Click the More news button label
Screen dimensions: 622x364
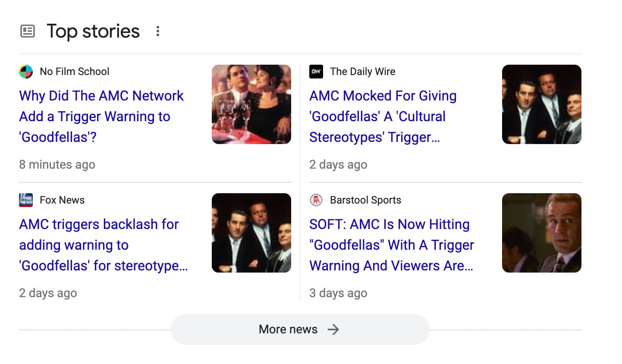point(288,329)
